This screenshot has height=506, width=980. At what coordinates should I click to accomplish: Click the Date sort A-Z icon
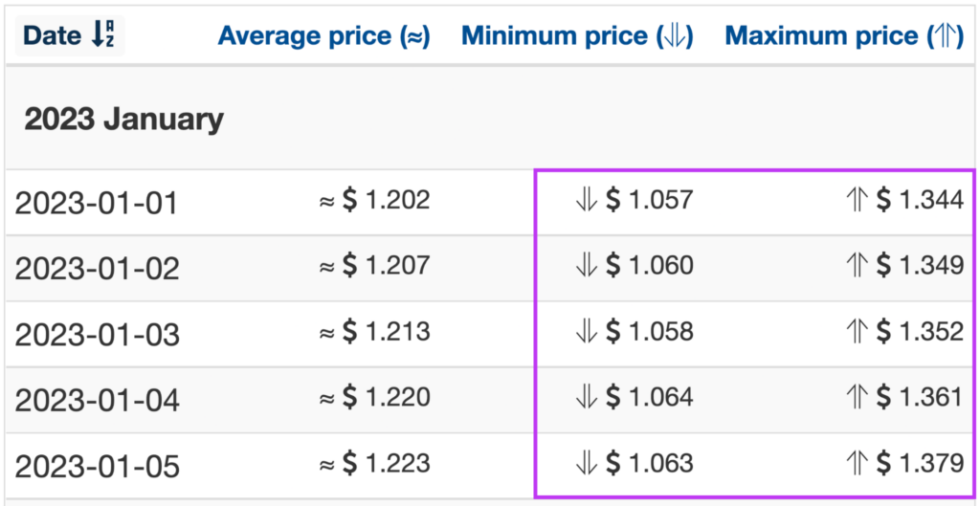[102, 36]
